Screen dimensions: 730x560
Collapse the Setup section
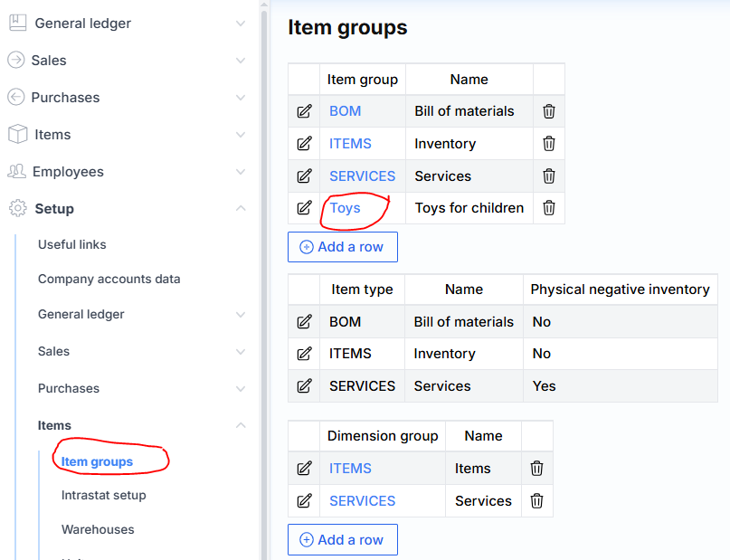pyautogui.click(x=241, y=209)
